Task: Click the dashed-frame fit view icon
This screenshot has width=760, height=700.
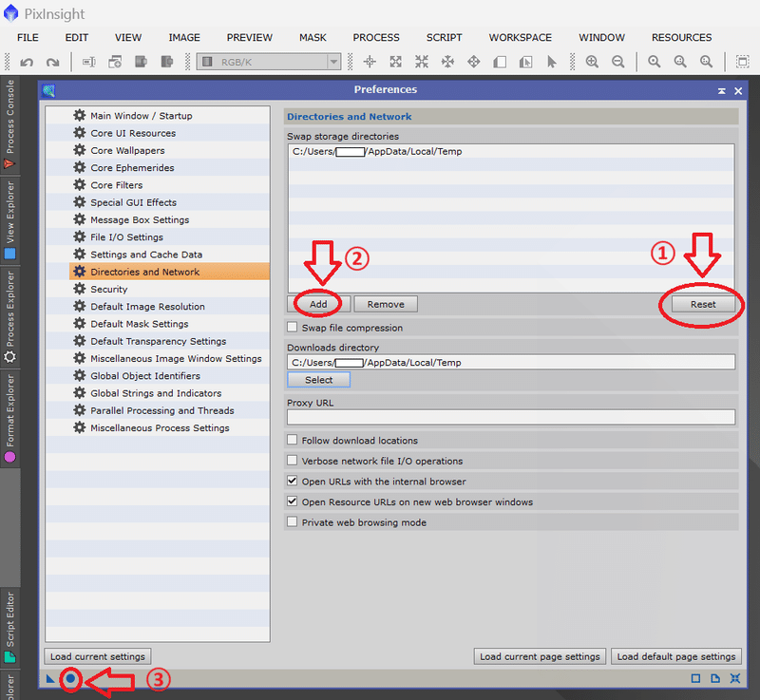Action: (742, 62)
